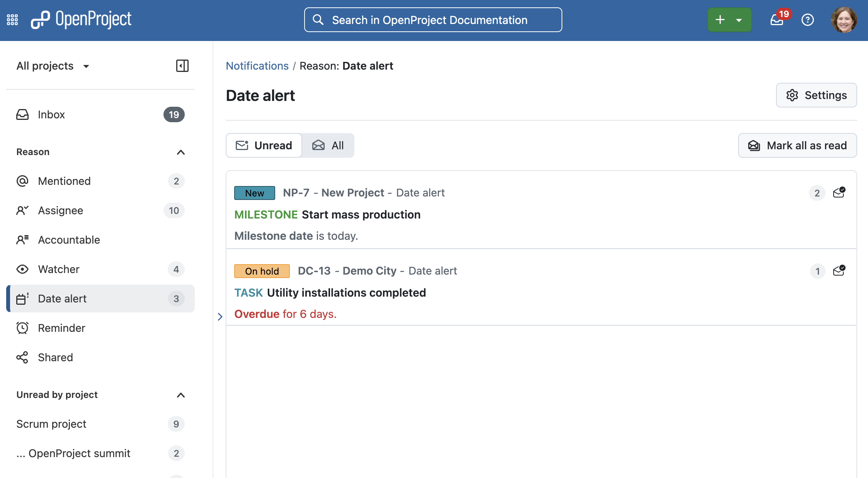Viewport: 868px width, 478px height.
Task: Filter by Reminder reason
Action: tap(100, 328)
